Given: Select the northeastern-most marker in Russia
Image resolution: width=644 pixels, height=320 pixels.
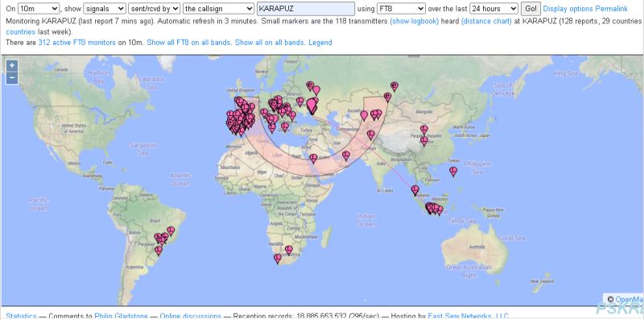Looking at the screenshot, I should [394, 86].
